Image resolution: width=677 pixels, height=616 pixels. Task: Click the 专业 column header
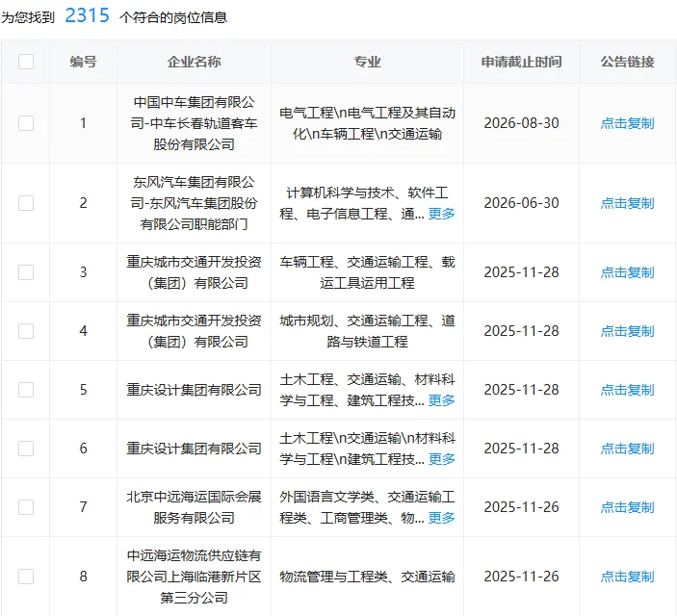coord(368,62)
